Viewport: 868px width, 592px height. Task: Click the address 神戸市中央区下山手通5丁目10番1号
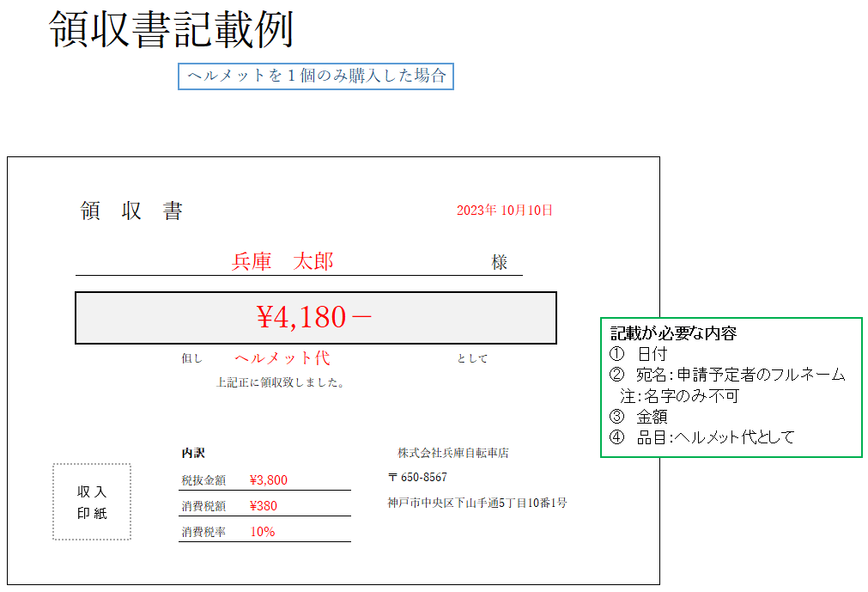tap(476, 503)
